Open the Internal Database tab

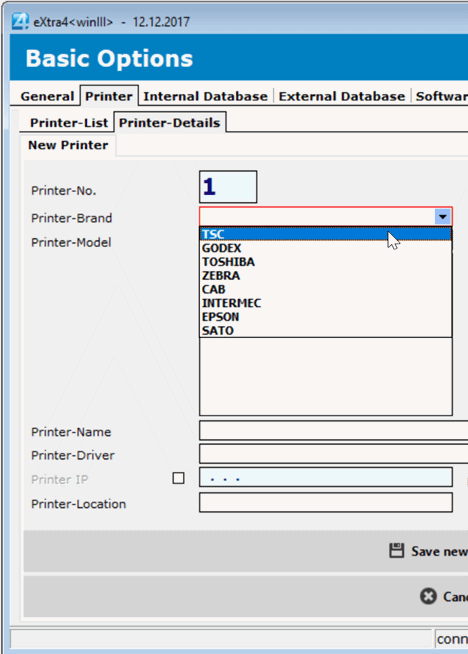206,96
